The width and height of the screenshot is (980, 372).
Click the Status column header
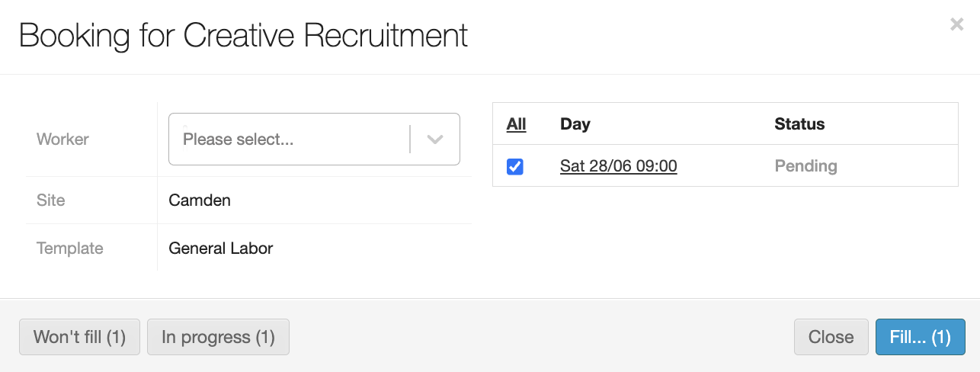tap(799, 124)
